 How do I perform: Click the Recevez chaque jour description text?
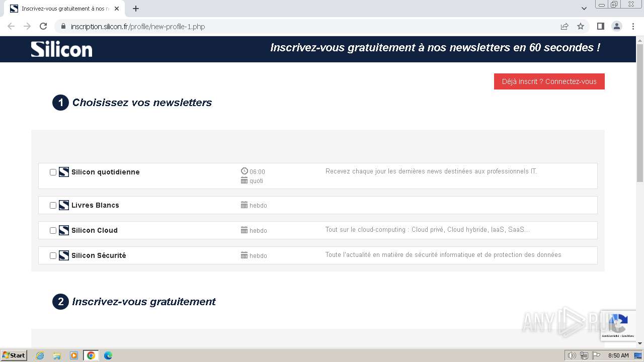click(431, 171)
